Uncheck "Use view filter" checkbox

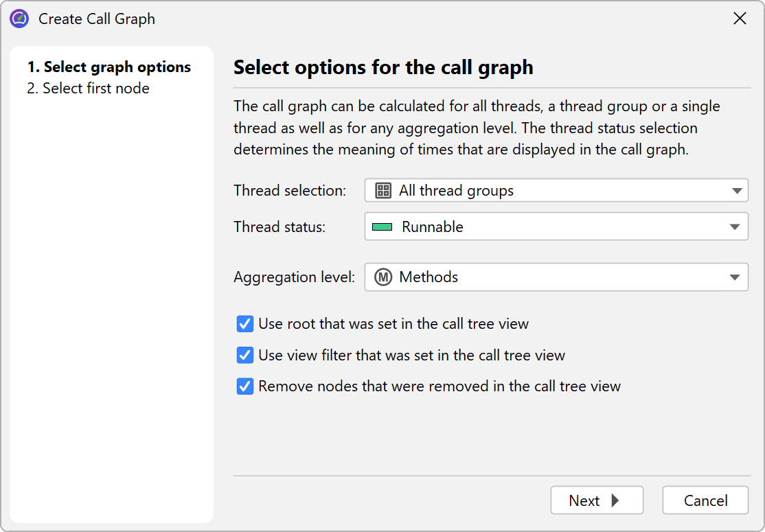[245, 356]
